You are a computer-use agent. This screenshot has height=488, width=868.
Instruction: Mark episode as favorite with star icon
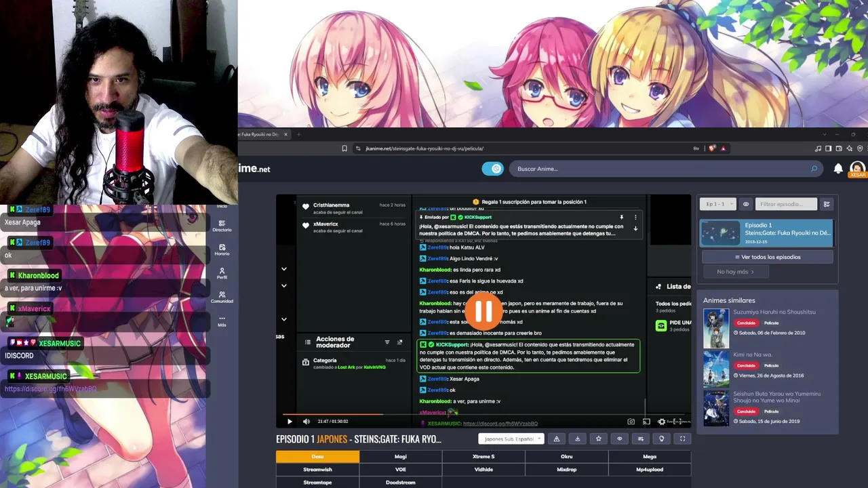point(599,439)
